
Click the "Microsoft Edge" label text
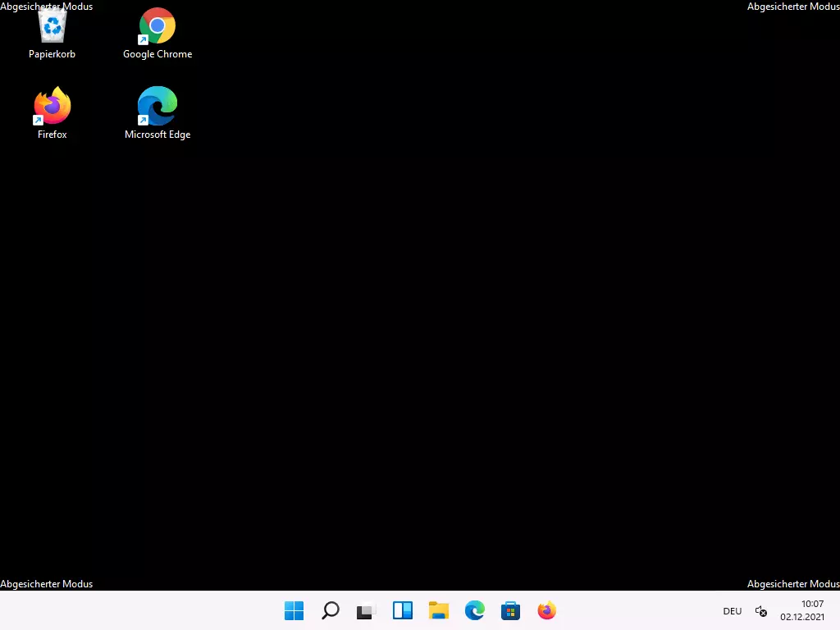coord(157,135)
